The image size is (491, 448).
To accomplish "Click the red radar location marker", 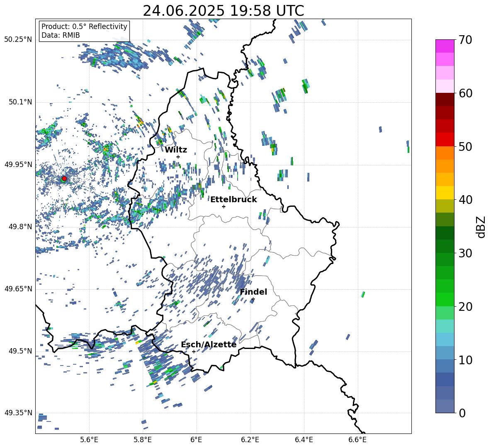I will (64, 179).
